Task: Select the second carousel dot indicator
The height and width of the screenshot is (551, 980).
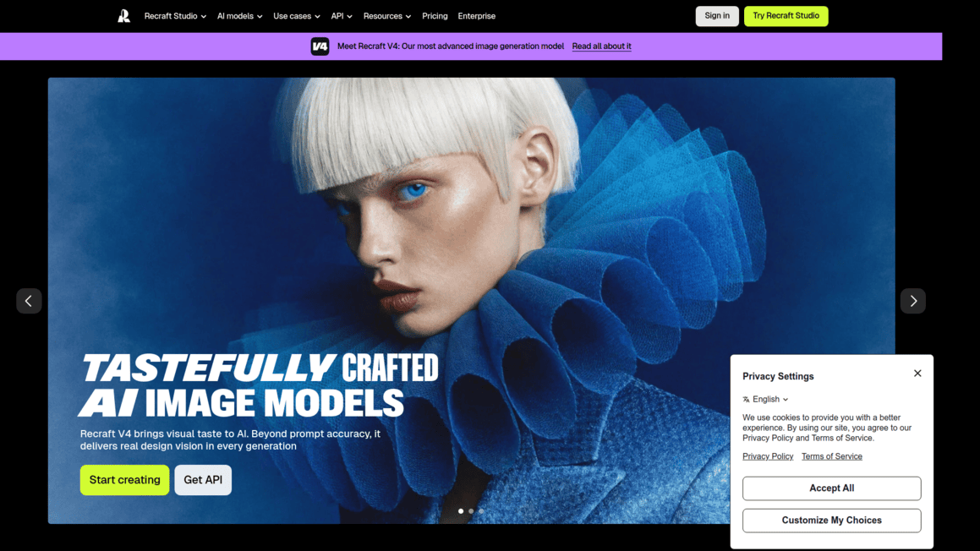Action: (471, 511)
